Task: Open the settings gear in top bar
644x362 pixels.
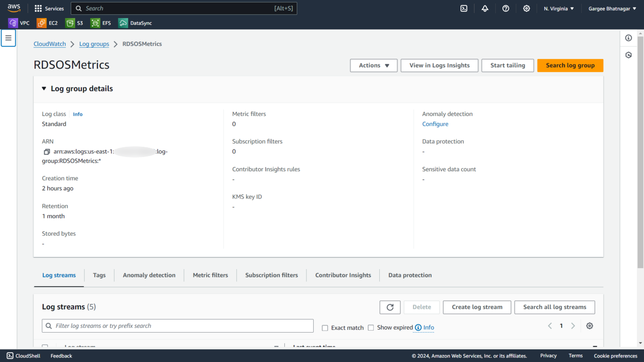Action: point(527,8)
